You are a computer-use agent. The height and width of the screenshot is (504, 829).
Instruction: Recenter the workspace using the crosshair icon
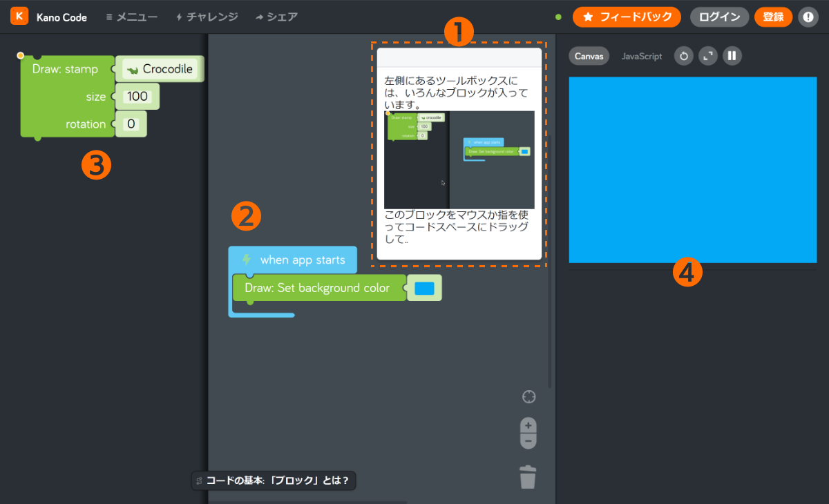(528, 396)
